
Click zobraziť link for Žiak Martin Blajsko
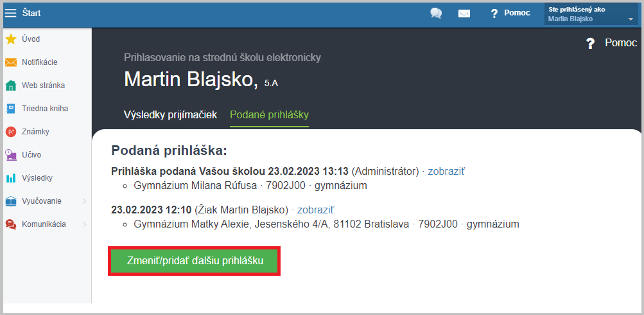pos(316,210)
